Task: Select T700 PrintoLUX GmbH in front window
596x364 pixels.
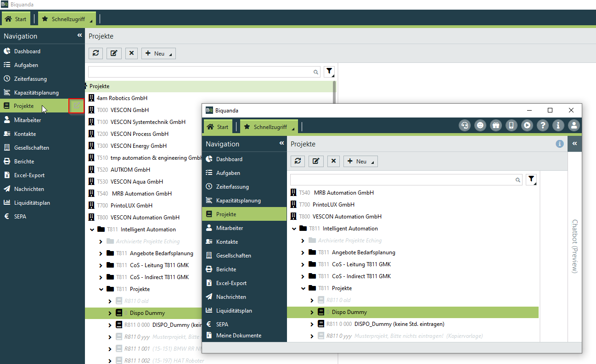Action: click(x=333, y=205)
